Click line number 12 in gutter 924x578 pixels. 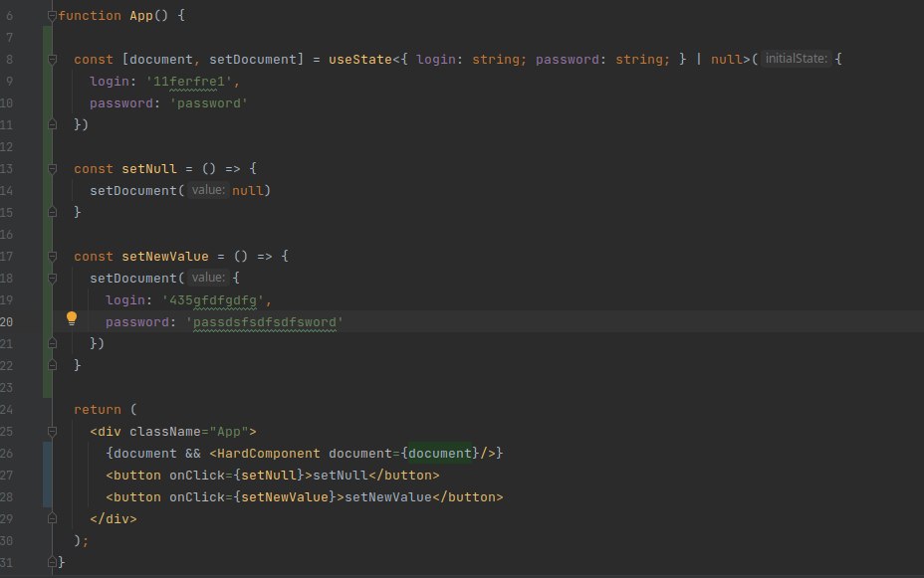click(x=7, y=146)
